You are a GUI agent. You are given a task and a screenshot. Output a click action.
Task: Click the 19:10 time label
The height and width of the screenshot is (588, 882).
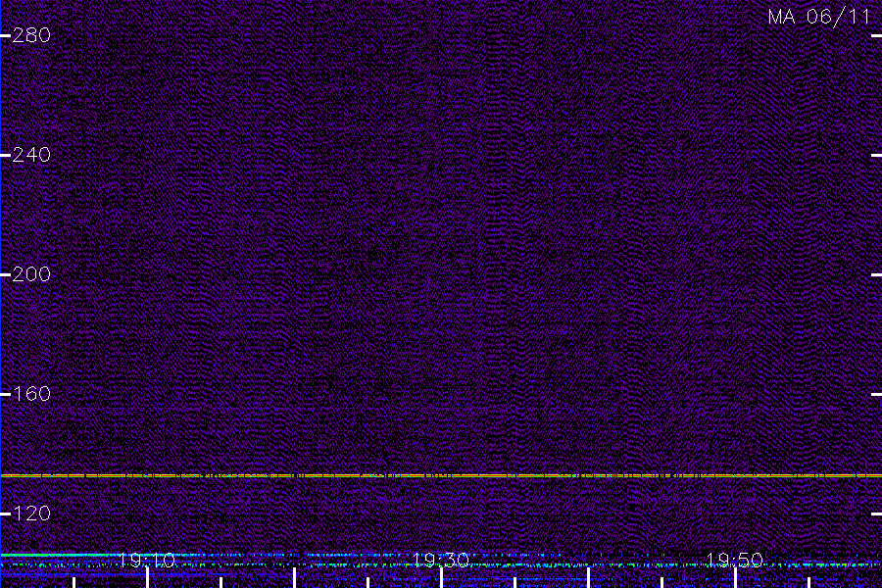[147, 561]
